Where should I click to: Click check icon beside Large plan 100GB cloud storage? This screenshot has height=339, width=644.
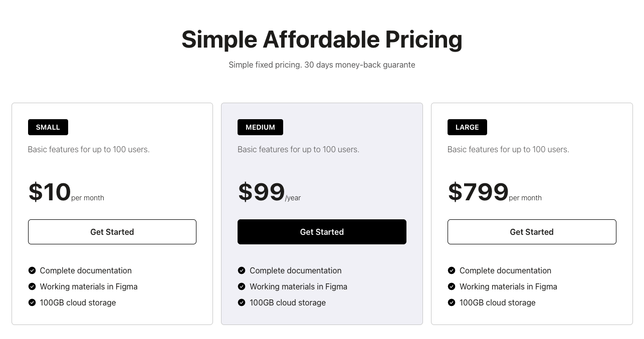[452, 302]
